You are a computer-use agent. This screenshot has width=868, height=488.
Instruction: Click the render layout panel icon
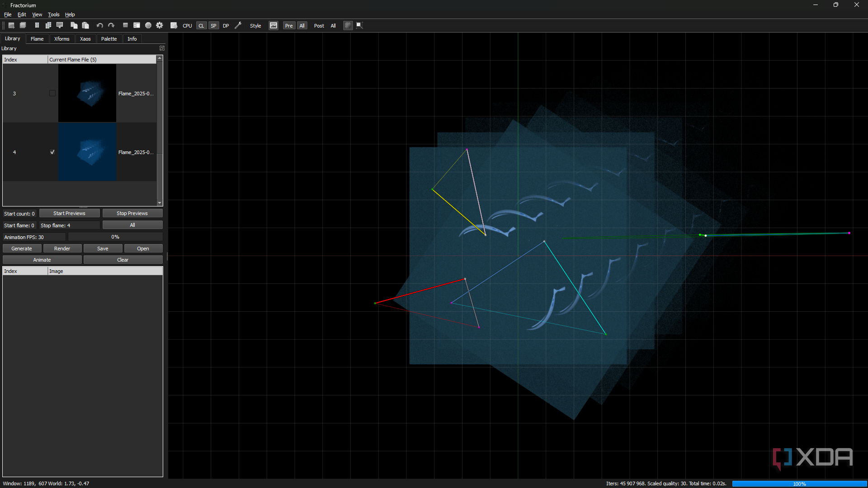click(x=137, y=26)
